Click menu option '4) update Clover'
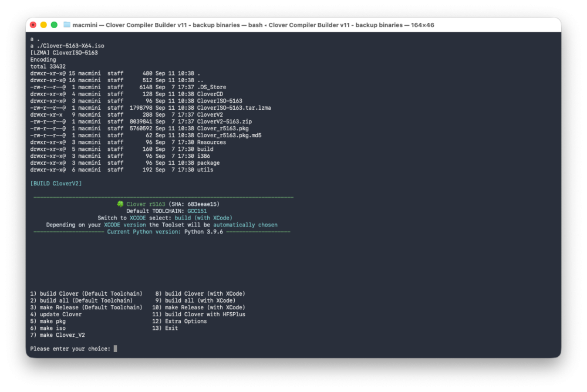The width and height of the screenshot is (587, 392). click(56, 314)
